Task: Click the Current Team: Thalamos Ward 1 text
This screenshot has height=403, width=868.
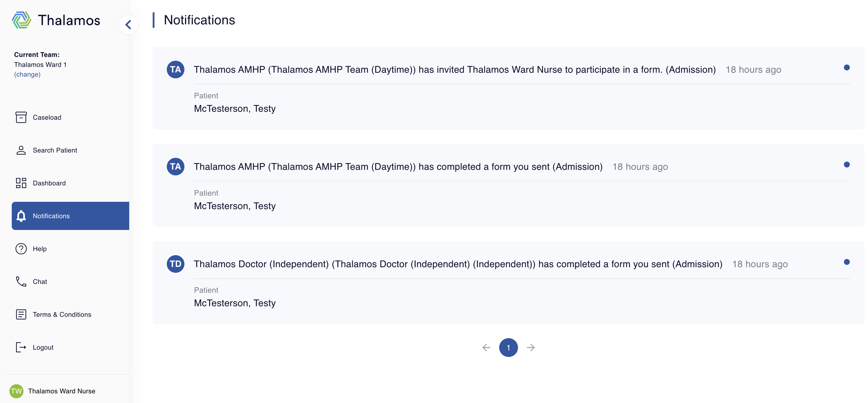Action: tap(40, 60)
